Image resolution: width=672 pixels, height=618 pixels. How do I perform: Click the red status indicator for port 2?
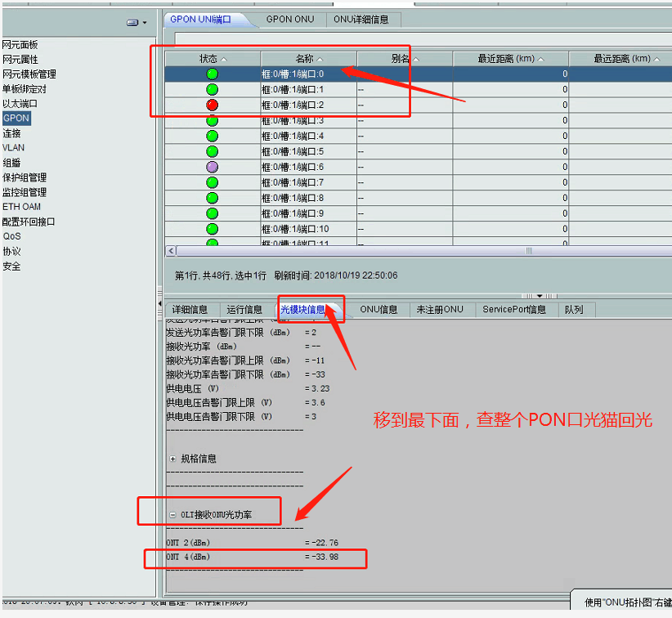click(212, 105)
